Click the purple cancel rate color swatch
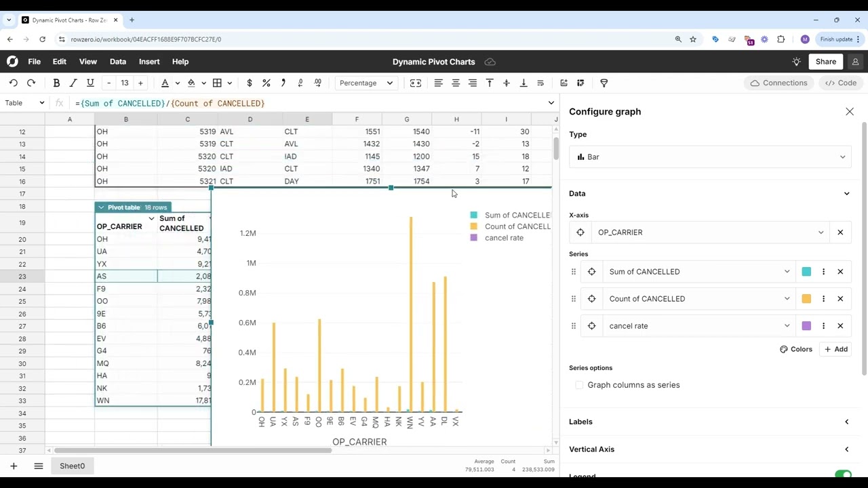868x488 pixels. coord(806,326)
